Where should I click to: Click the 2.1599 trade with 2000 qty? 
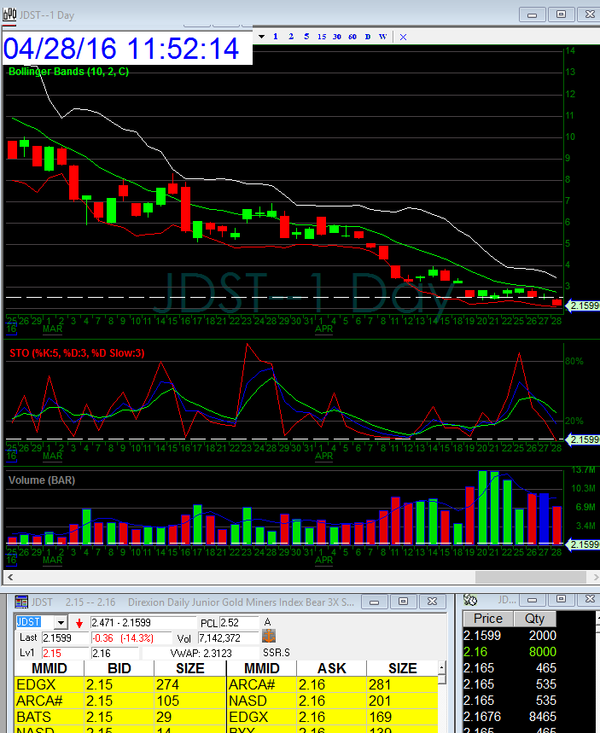(x=510, y=635)
